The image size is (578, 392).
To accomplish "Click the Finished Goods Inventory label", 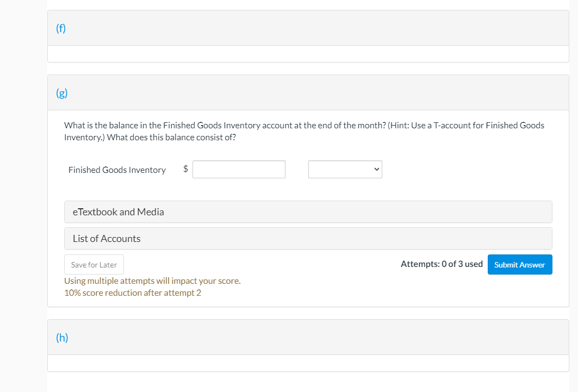I will pyautogui.click(x=117, y=170).
